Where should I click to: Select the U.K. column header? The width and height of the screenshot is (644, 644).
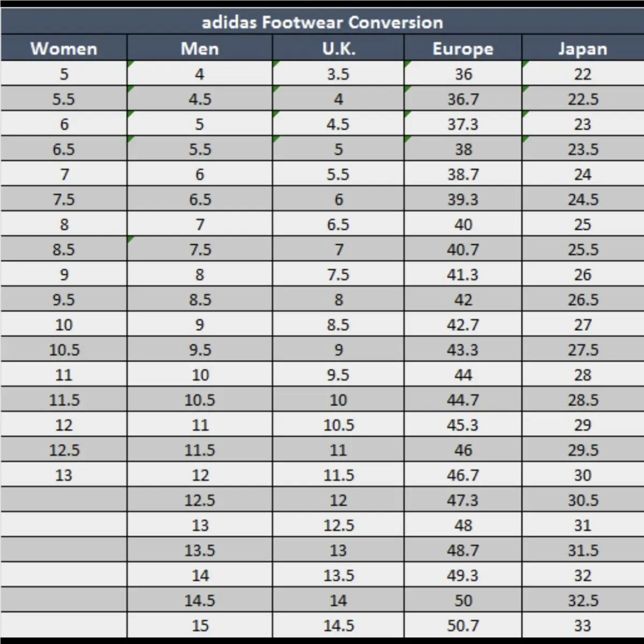(x=338, y=48)
